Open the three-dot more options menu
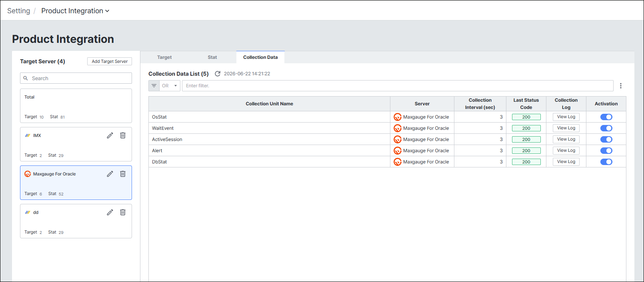 [621, 86]
